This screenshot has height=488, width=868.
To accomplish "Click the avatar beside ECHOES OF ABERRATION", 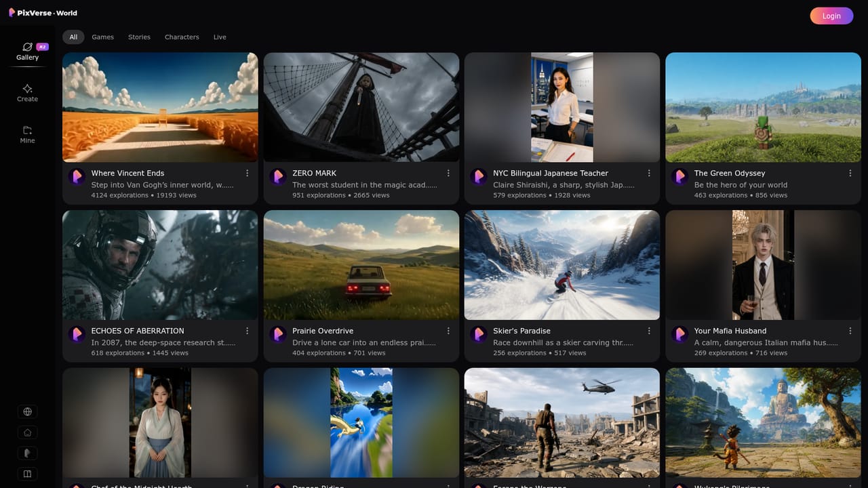I will coord(77,335).
